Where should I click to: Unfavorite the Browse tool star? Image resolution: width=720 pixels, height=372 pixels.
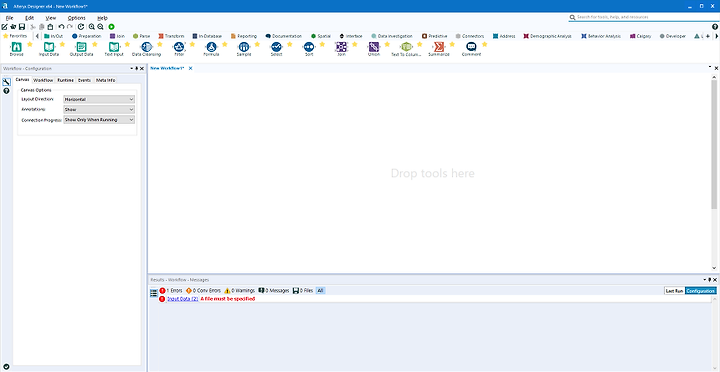click(x=30, y=44)
